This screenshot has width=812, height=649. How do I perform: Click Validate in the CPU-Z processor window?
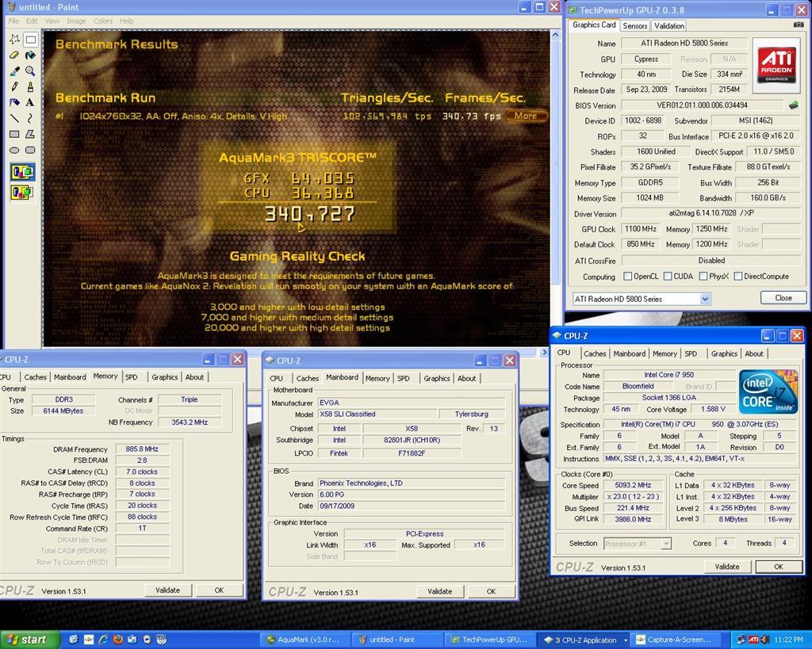click(727, 567)
